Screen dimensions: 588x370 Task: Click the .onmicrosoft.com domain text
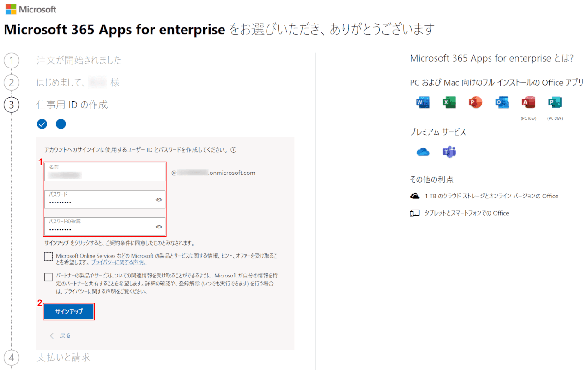click(x=232, y=173)
